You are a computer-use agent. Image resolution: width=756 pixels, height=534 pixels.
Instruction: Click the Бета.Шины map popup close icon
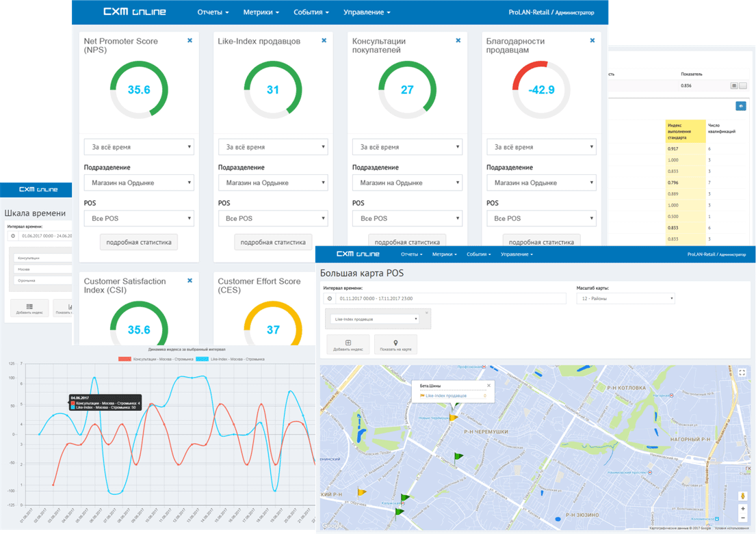pos(488,386)
